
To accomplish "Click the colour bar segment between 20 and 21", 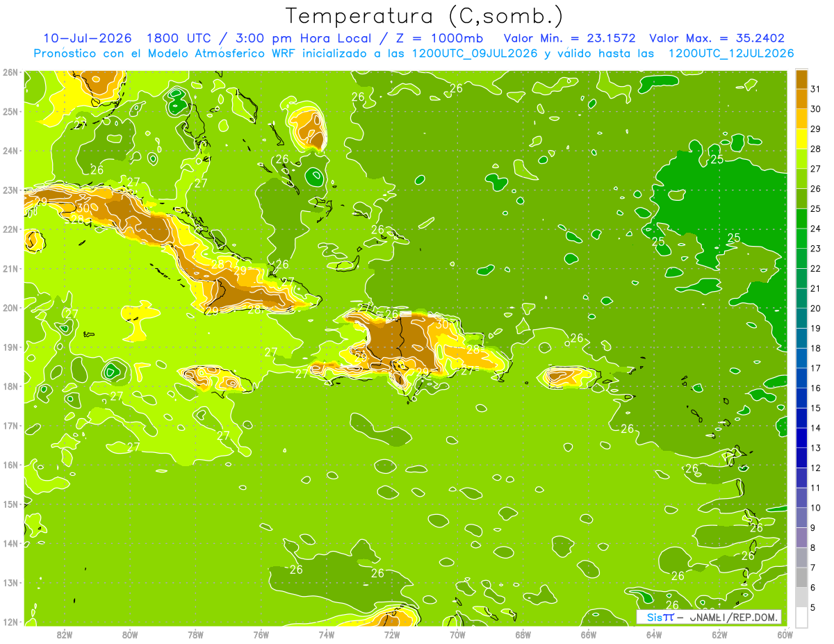I will pos(801,297).
